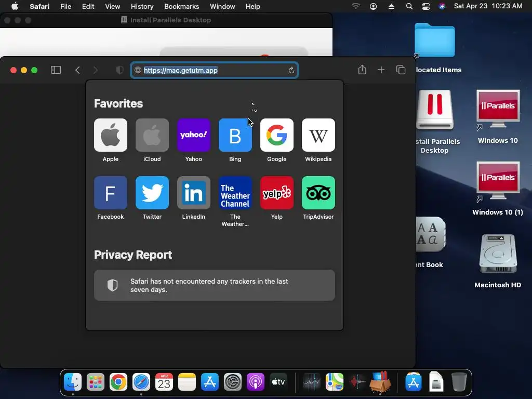
Task: Open Maps from the Dock
Action: 334,382
